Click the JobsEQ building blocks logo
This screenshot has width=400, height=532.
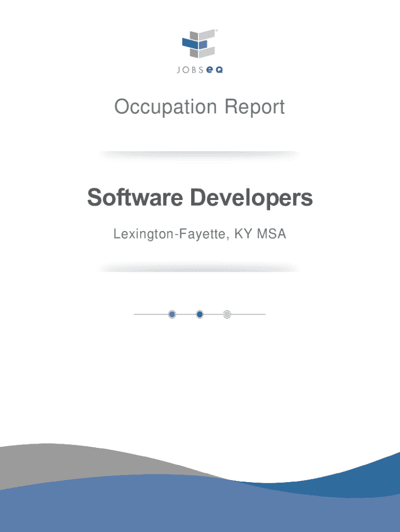click(199, 44)
